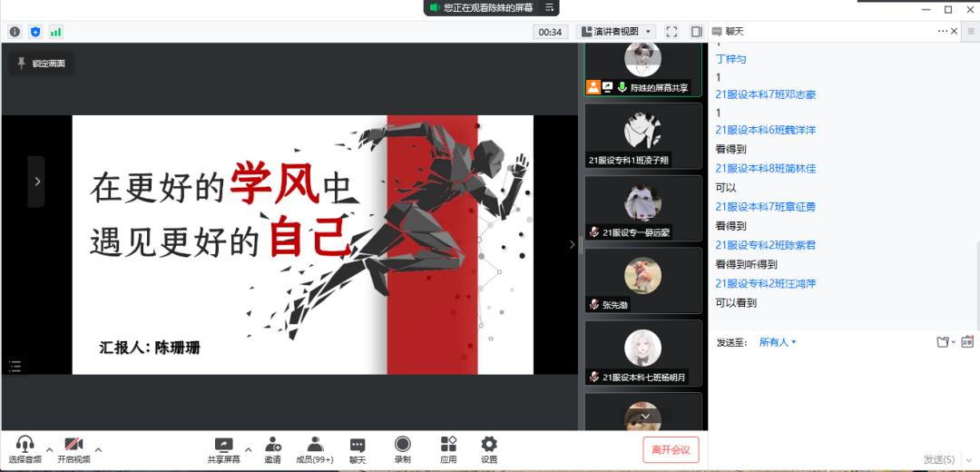Turn on video (开启视频)
This screenshot has height=472, width=980.
73,449
